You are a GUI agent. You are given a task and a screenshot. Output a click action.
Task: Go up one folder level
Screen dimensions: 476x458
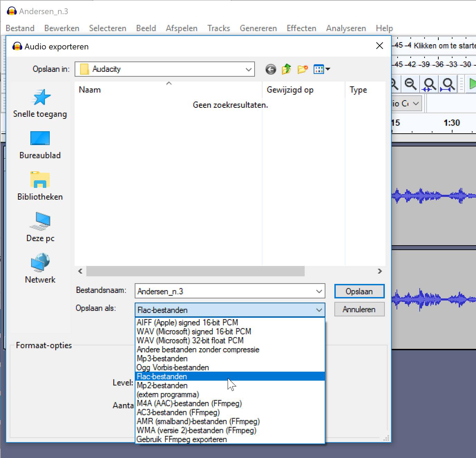pos(286,69)
